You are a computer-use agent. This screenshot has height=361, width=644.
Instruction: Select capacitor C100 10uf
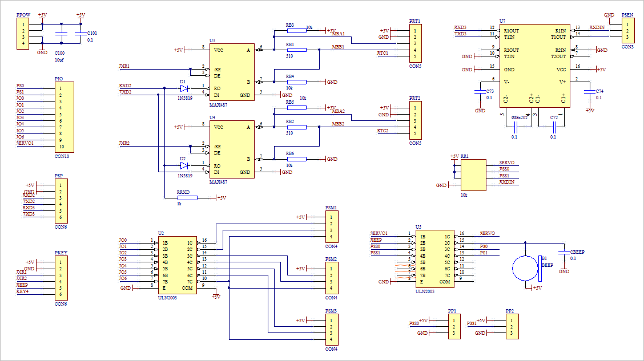[61, 34]
